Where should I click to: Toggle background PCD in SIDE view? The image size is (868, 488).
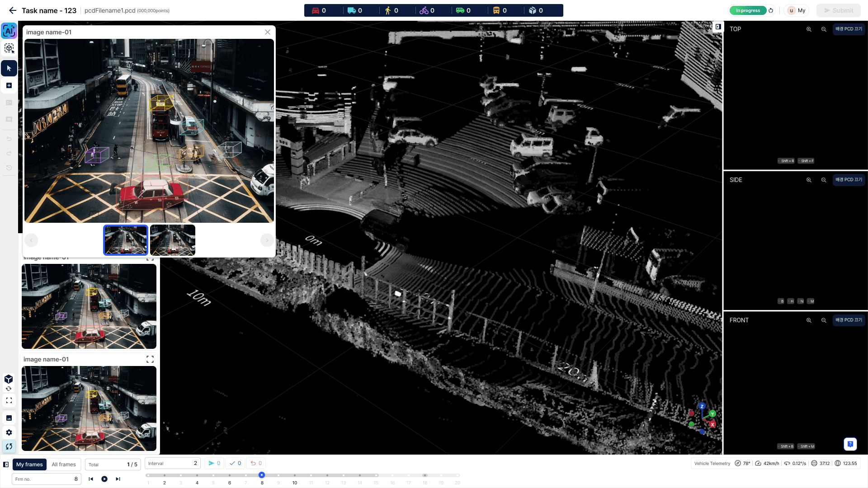pyautogui.click(x=849, y=180)
